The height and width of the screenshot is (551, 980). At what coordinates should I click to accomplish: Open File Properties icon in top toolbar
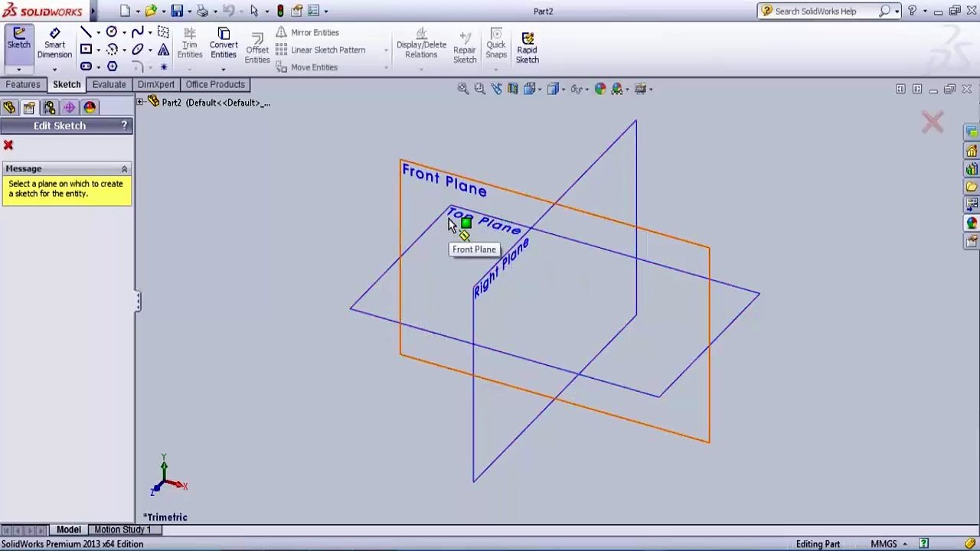click(296, 11)
